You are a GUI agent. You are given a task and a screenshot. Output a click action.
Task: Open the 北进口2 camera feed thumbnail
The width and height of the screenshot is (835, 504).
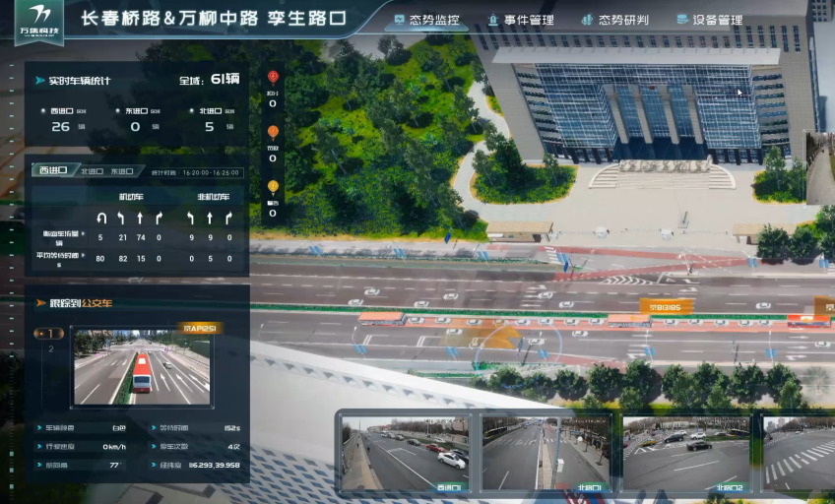[x=686, y=453]
